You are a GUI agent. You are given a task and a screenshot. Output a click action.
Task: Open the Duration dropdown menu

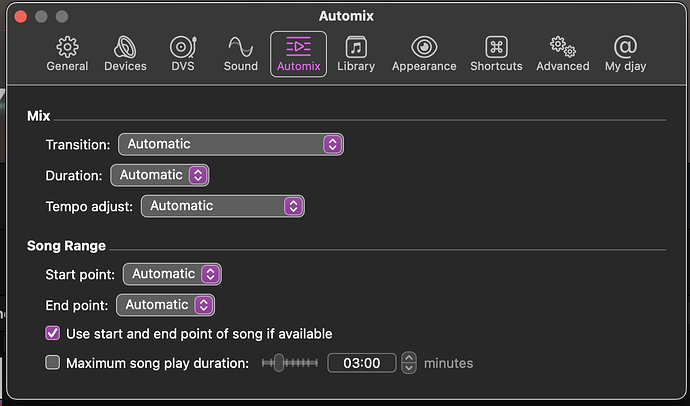tap(160, 175)
